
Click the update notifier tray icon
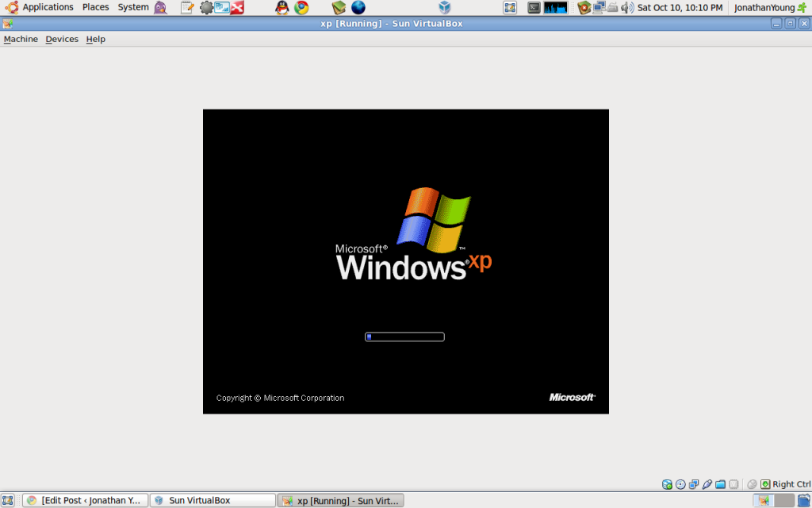pyautogui.click(x=584, y=7)
